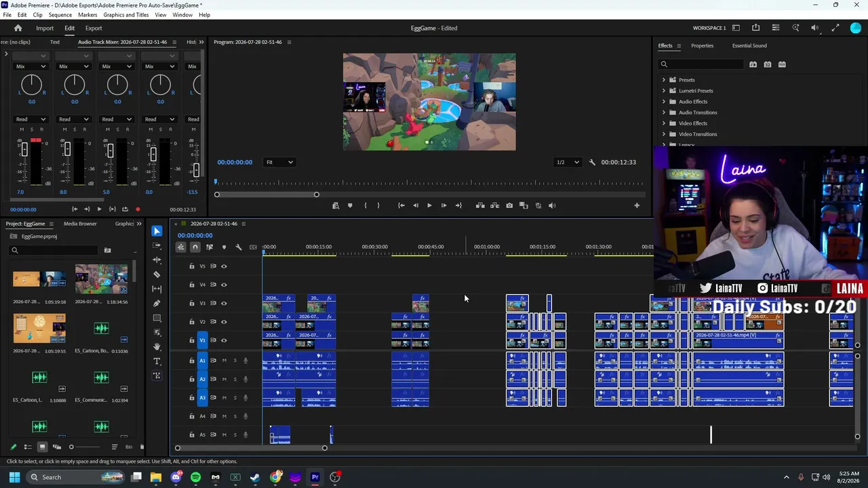Switch to the Media Browser tab

tap(80, 224)
